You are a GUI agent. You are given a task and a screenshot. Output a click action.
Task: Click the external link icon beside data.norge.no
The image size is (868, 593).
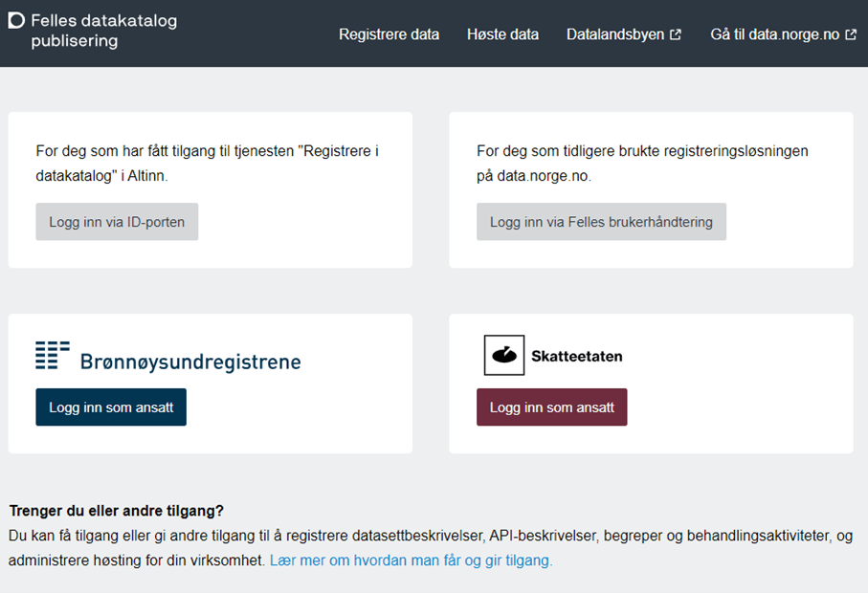click(851, 34)
